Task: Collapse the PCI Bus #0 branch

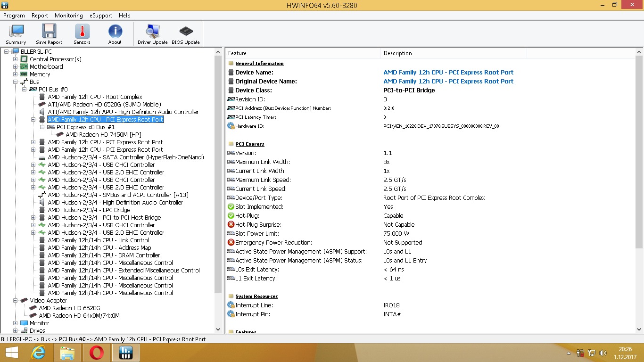Action: [24, 89]
